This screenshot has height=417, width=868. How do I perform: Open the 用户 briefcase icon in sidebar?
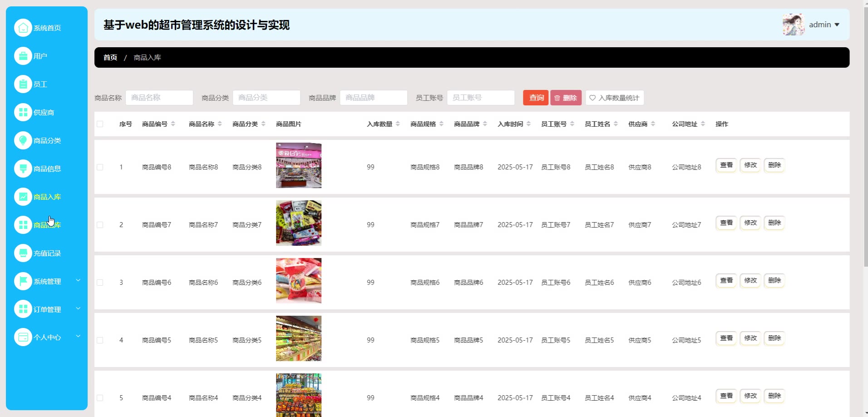[23, 56]
